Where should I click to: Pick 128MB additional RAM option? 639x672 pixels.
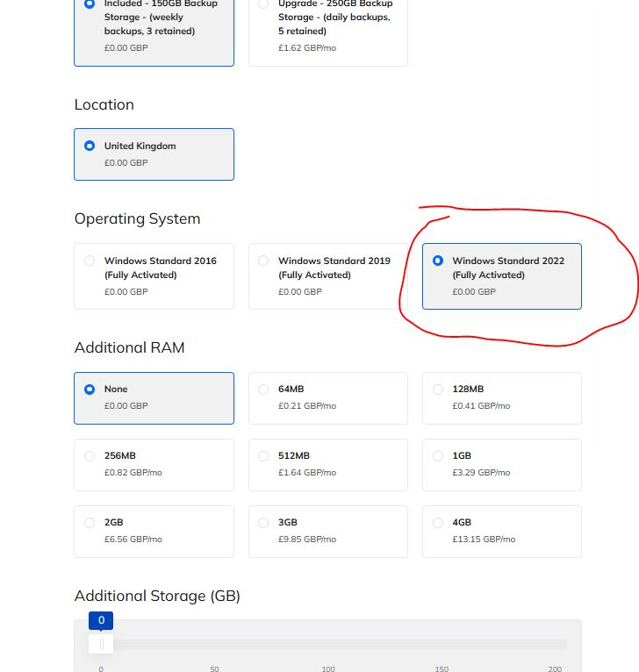(501, 397)
